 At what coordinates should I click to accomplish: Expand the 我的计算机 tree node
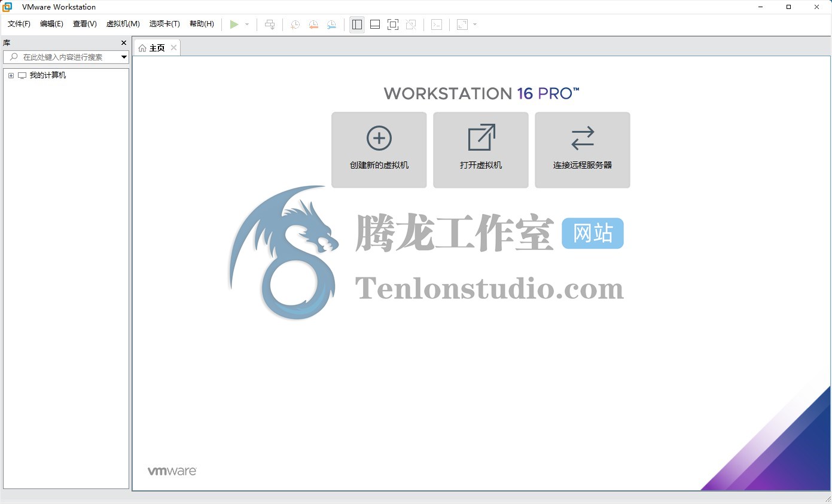point(11,75)
